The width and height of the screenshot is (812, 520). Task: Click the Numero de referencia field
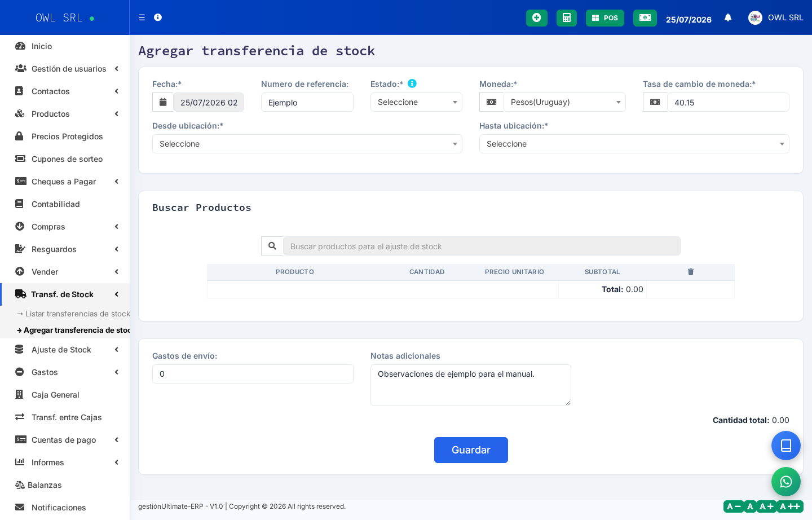pos(307,102)
